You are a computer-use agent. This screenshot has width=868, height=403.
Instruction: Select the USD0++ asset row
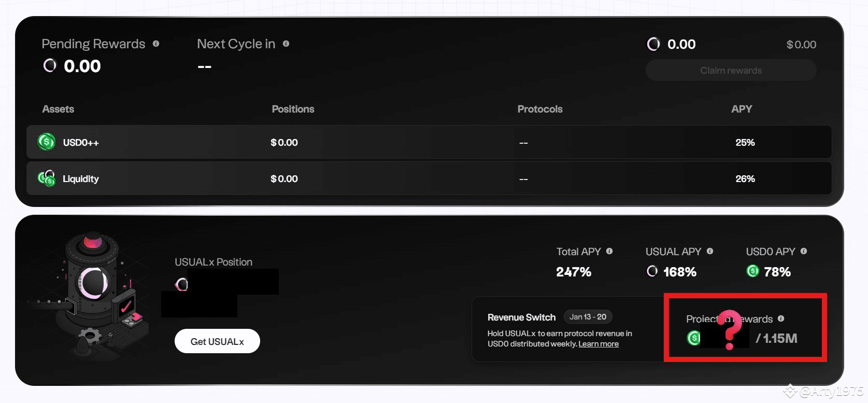(x=429, y=142)
